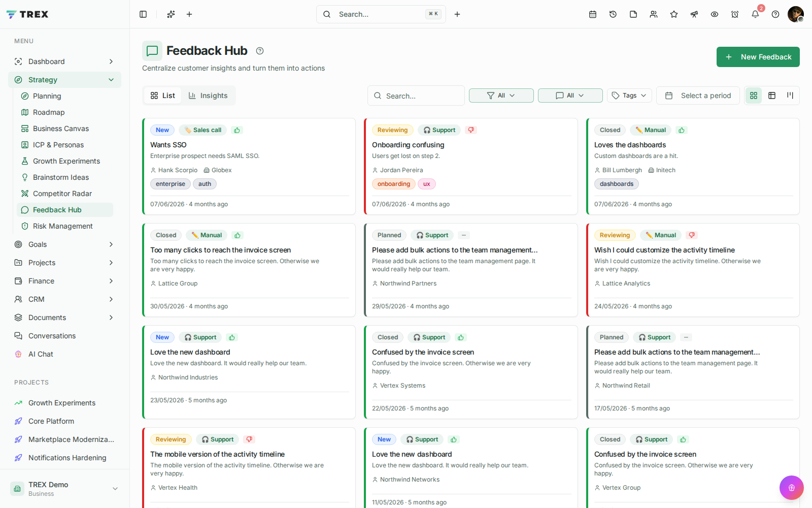
Task: Switch to table view layout
Action: (772, 96)
